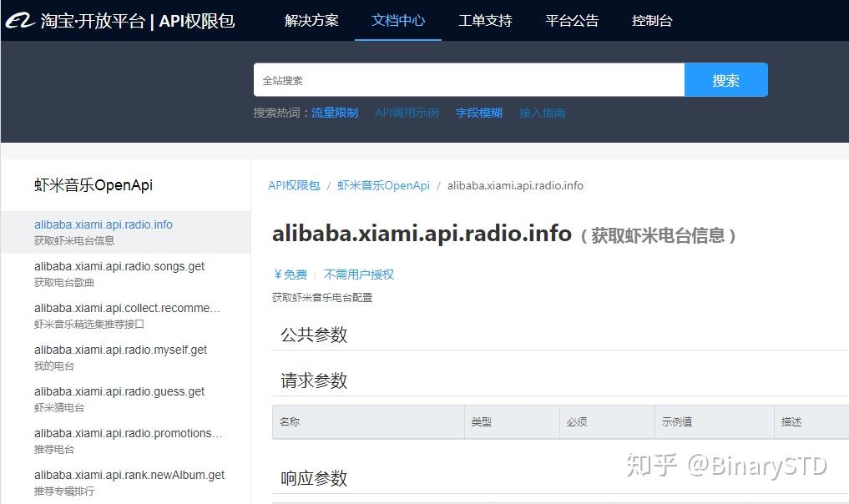
Task: Click the page title alibaba.xiami.api.radio.info
Action: coord(422,234)
